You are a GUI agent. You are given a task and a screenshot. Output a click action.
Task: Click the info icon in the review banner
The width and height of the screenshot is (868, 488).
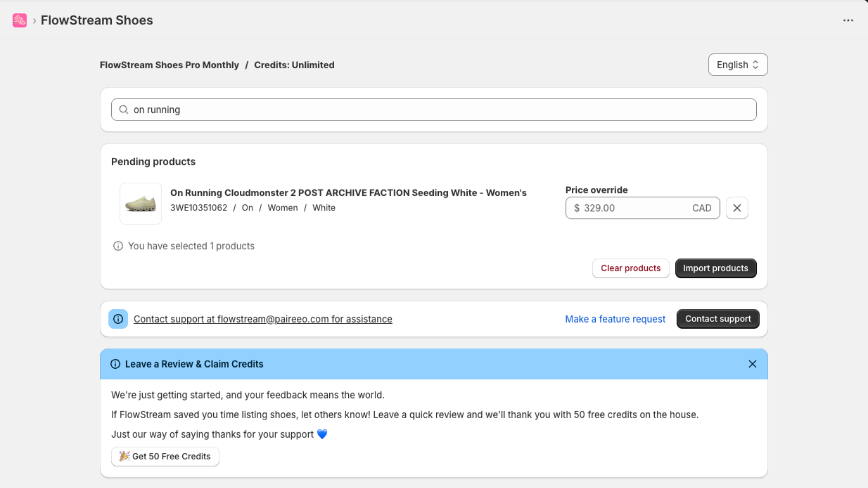[x=116, y=364]
